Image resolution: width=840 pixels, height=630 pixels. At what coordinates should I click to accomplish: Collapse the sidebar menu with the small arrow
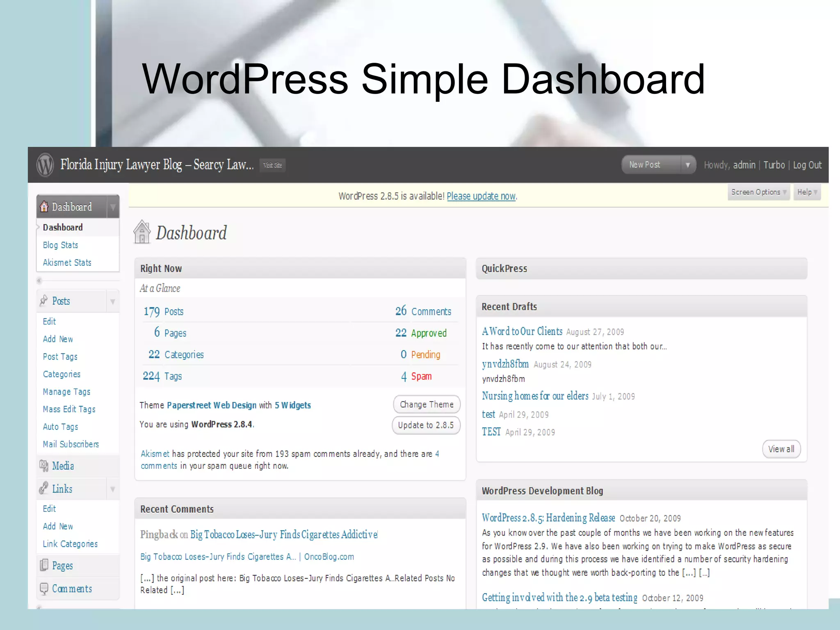(x=39, y=281)
